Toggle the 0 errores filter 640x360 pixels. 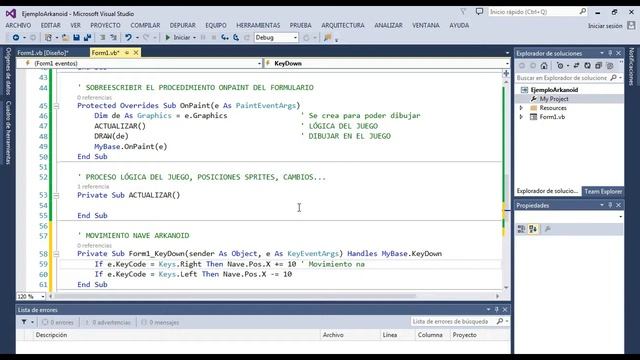(58, 322)
